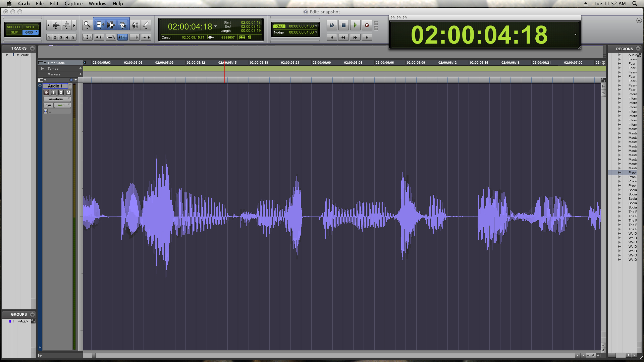Recall zoom preset 5
Screen dimensions: 644x362
73,37
